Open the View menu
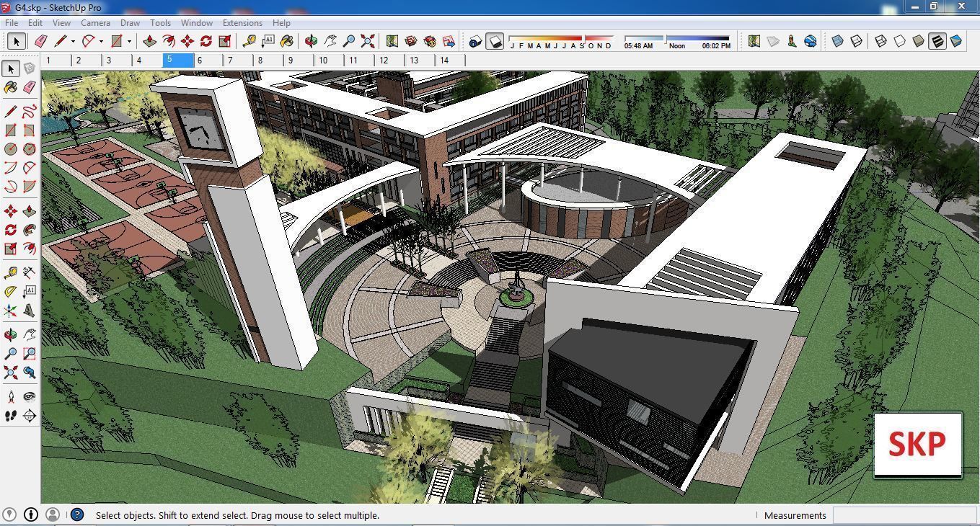The image size is (980, 526). click(x=61, y=22)
